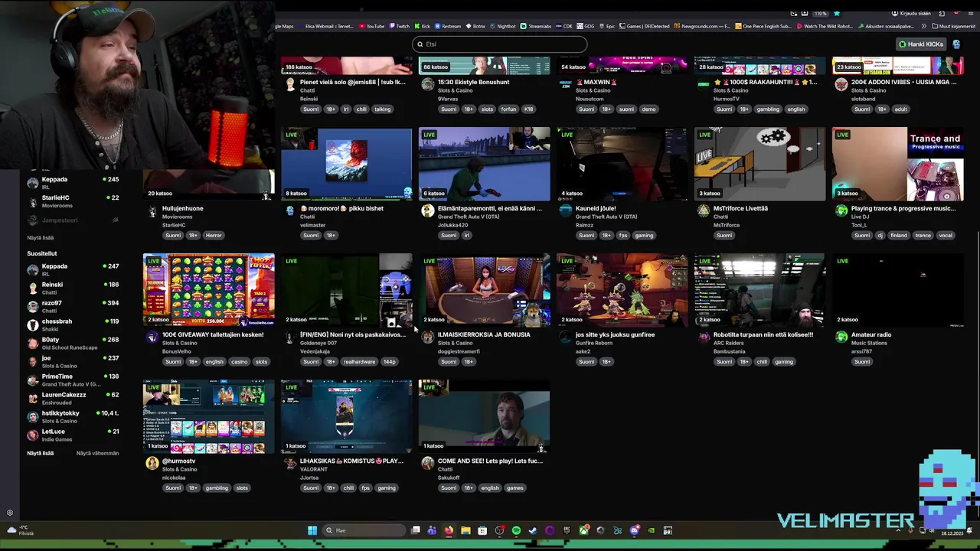
Task: Open LaurenCakezzz channel in the sidebar
Action: coord(73,398)
